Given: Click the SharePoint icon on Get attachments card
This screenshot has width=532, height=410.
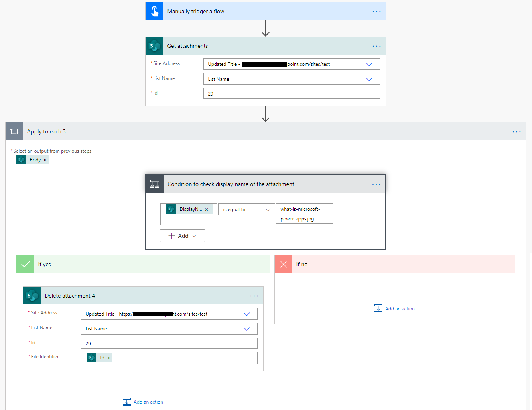Looking at the screenshot, I should point(154,46).
